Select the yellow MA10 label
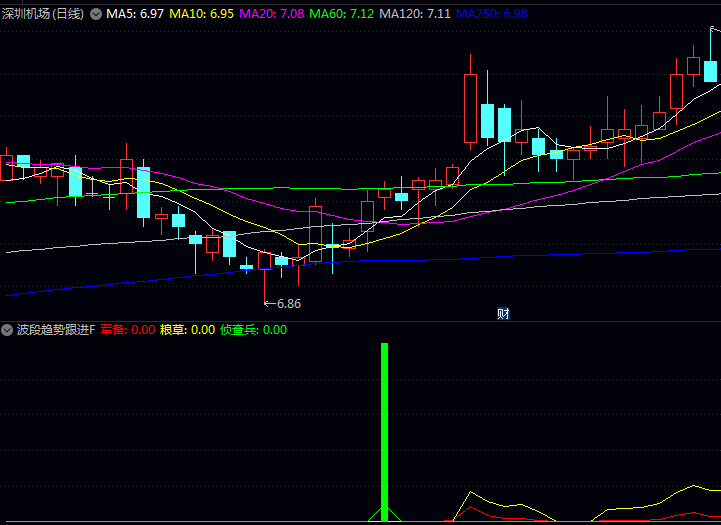The width and height of the screenshot is (721, 525). [202, 15]
